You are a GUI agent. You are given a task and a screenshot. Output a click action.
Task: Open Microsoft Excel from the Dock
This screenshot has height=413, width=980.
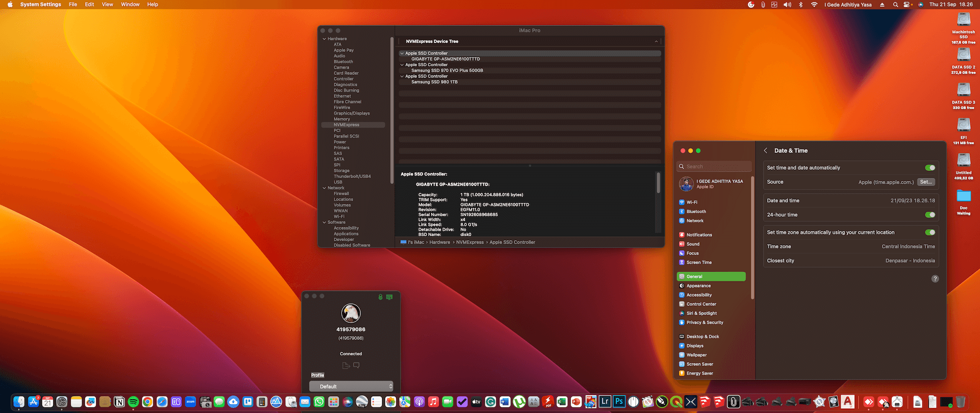(x=562, y=402)
